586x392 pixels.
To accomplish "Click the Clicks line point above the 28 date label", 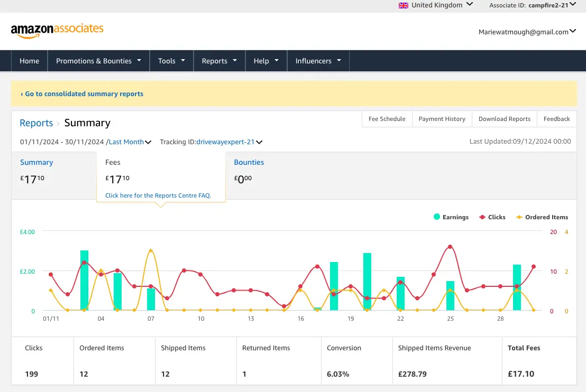I will 500,286.
